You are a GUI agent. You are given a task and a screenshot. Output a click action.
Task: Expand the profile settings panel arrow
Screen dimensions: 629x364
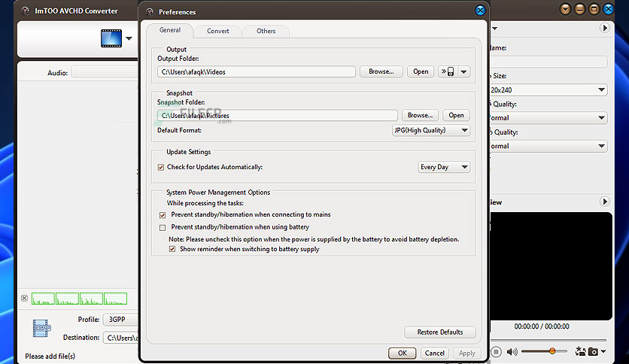[604, 28]
